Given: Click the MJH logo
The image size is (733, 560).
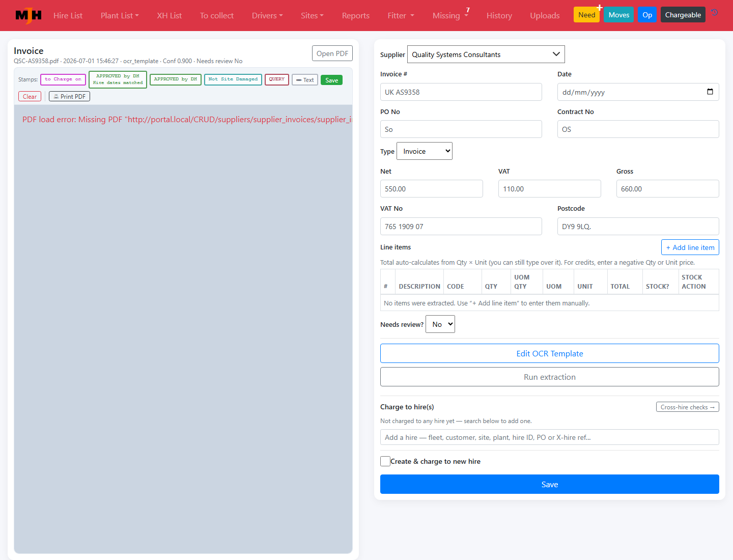Looking at the screenshot, I should pos(29,15).
